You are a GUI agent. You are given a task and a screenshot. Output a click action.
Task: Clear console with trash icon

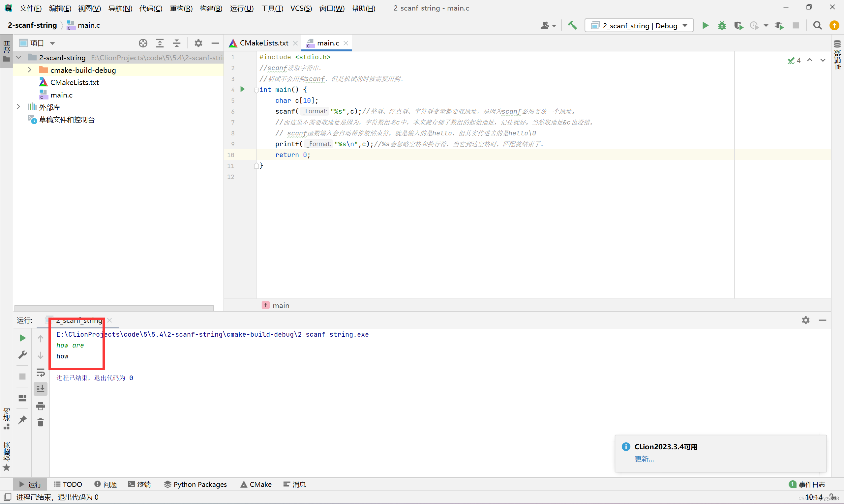coord(41,422)
